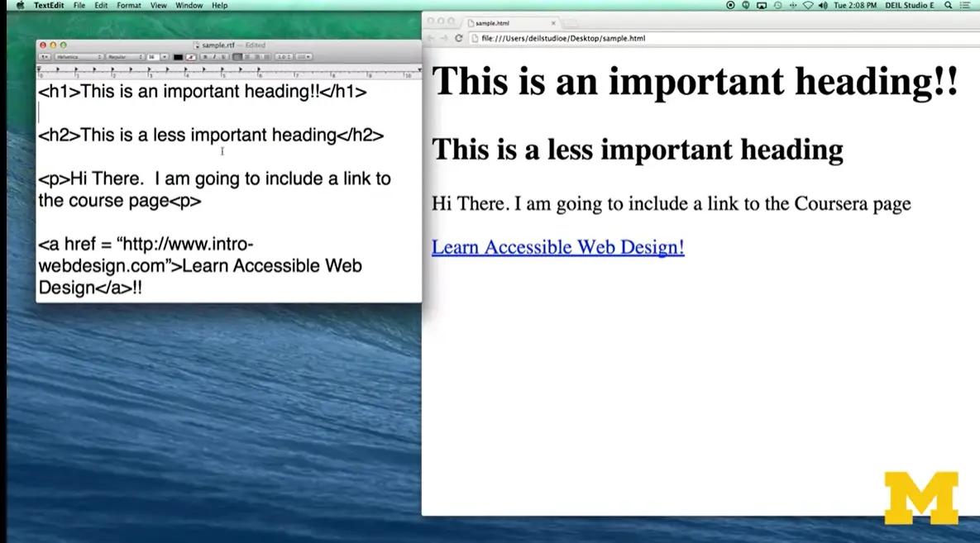Screen dimensions: 980x543
Task: Click Chrome's forward navigation arrow
Action: (442, 38)
